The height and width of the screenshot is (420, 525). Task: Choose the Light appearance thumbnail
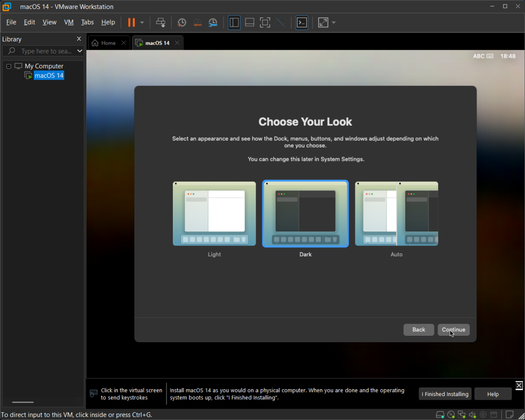coord(214,214)
